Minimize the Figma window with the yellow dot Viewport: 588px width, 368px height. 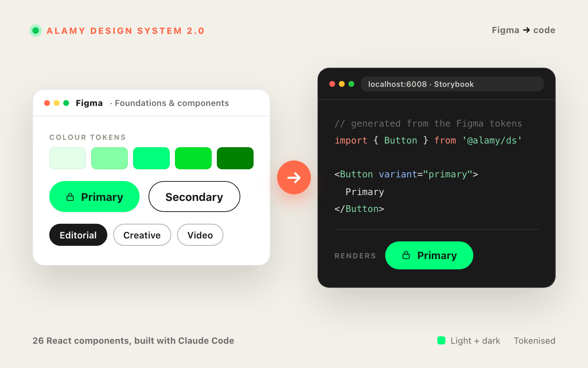pyautogui.click(x=57, y=103)
